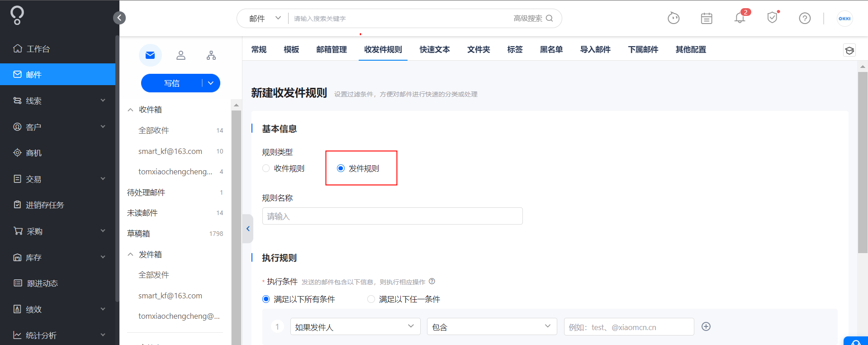868x345 pixels.
Task: Click the search magnifier icon
Action: tap(550, 18)
